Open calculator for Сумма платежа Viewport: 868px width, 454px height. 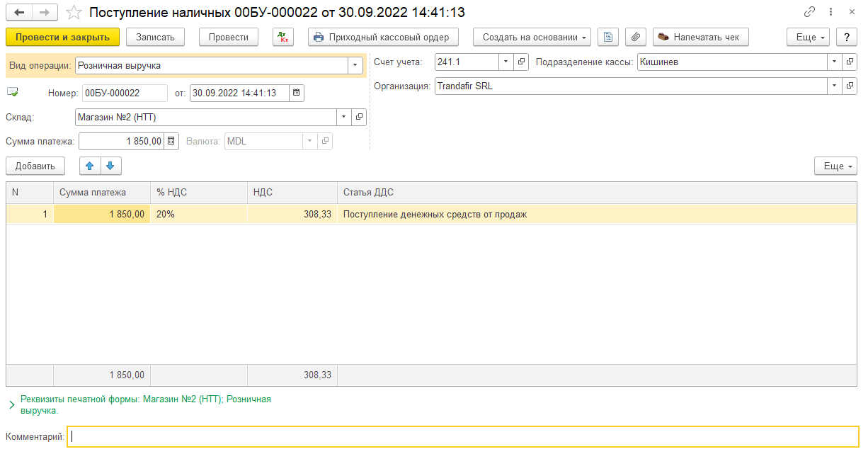click(171, 141)
